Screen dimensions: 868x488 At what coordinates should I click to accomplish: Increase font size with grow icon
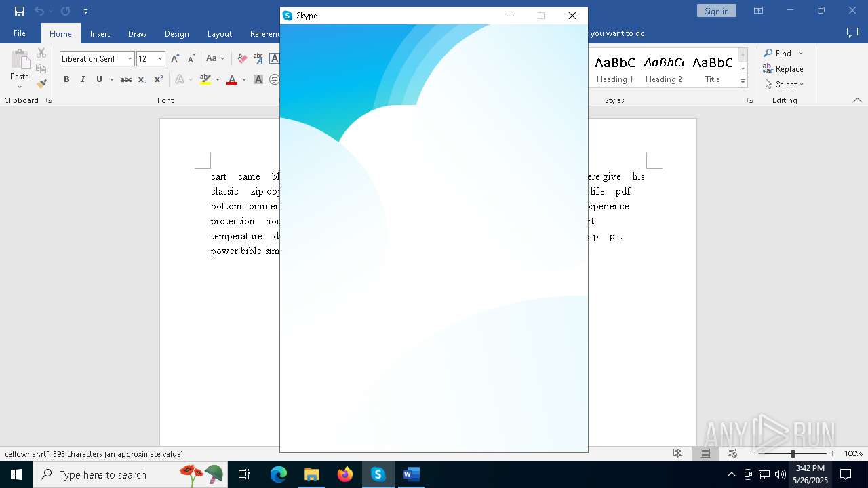(x=175, y=59)
